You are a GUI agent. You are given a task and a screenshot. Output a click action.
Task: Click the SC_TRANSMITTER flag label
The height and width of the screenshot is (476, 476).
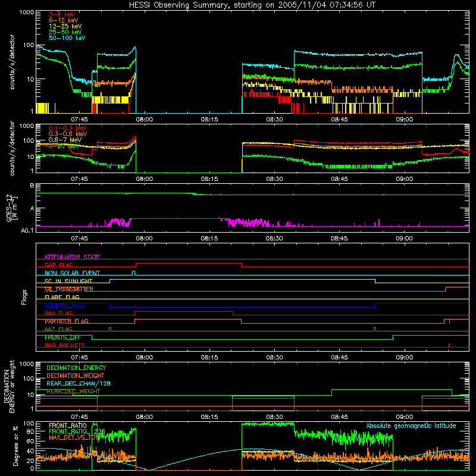[x=68, y=289]
